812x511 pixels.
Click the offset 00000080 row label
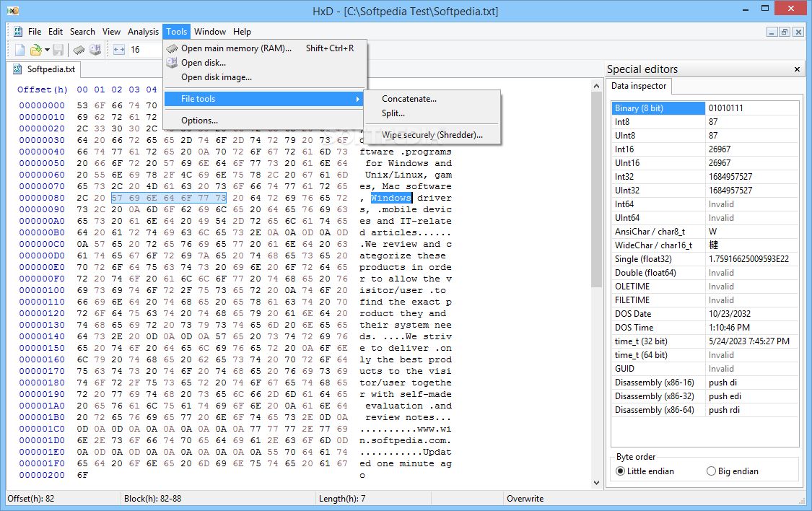[x=42, y=198]
